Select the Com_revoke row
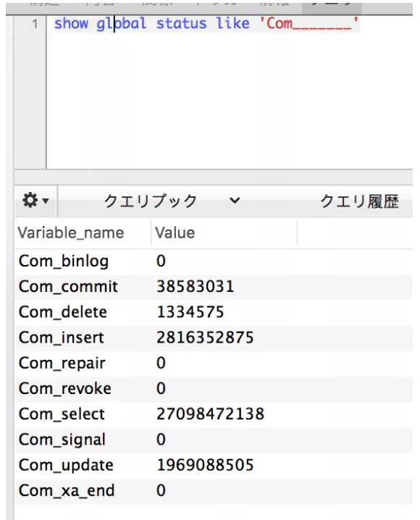420x520 pixels. [x=214, y=389]
